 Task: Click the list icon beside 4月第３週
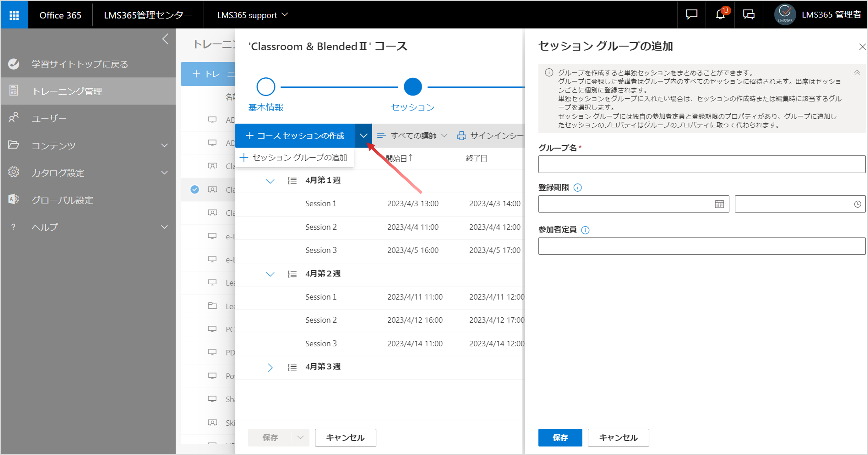click(x=292, y=367)
